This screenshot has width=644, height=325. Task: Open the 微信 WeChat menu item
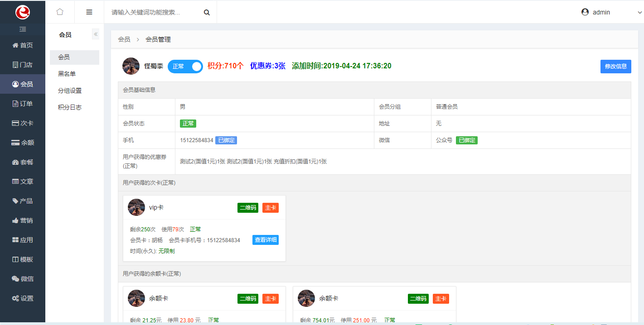click(x=23, y=279)
